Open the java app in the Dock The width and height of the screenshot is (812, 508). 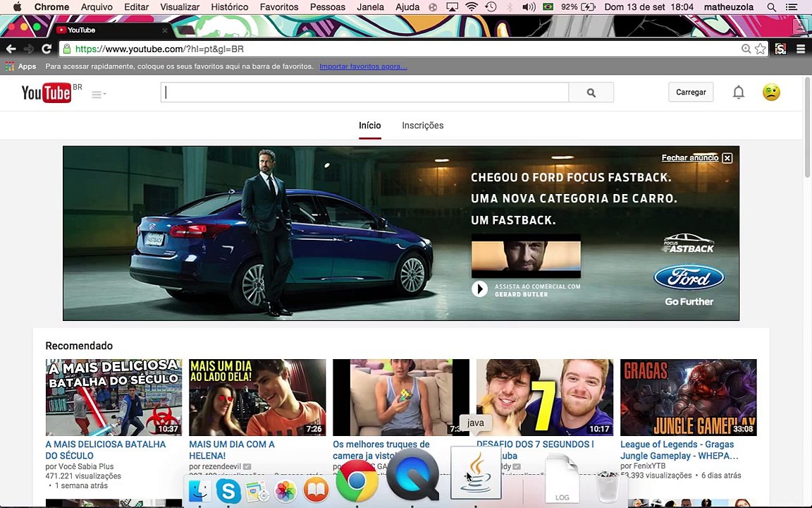(x=476, y=473)
